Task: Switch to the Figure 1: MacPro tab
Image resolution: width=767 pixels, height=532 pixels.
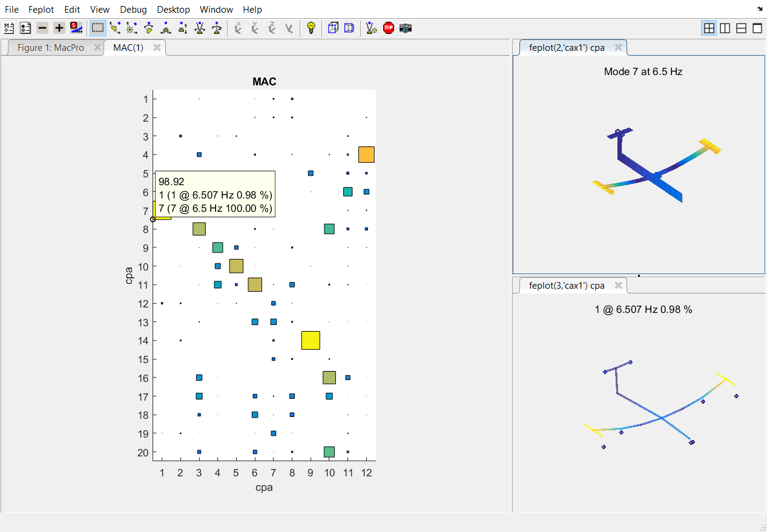Action: (50, 48)
